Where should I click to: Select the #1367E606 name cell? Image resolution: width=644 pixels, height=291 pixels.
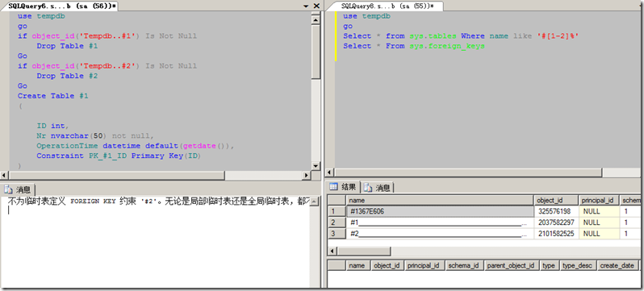coord(440,212)
